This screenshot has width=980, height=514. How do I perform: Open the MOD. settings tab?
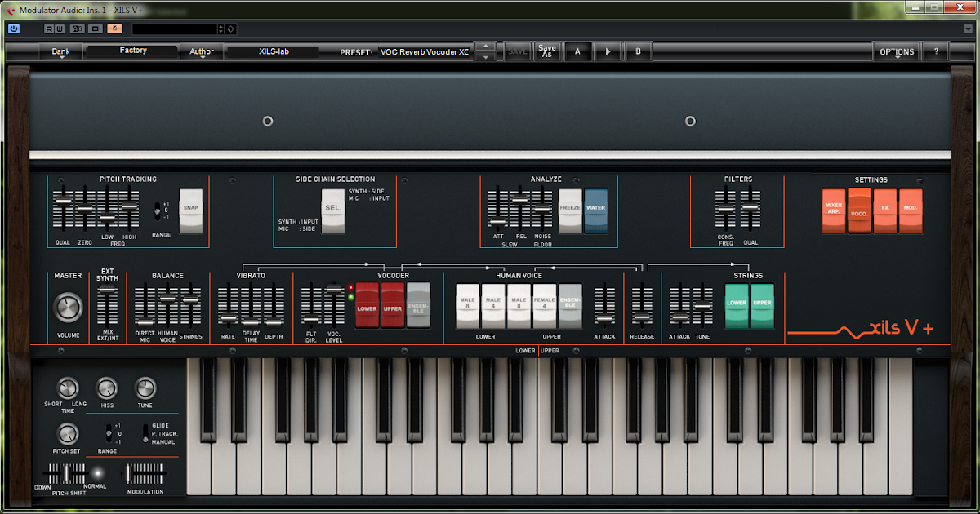click(x=911, y=210)
